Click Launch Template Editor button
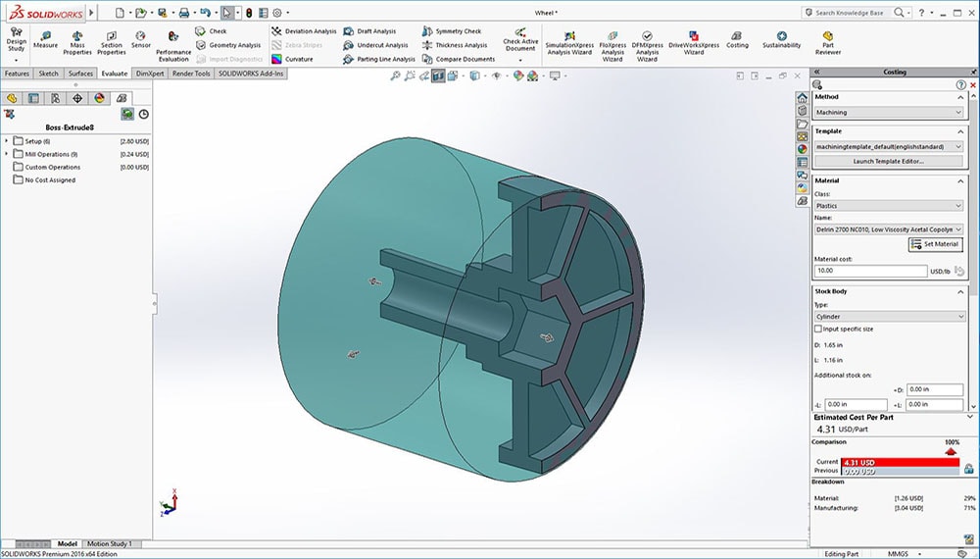980x559 pixels. point(888,161)
